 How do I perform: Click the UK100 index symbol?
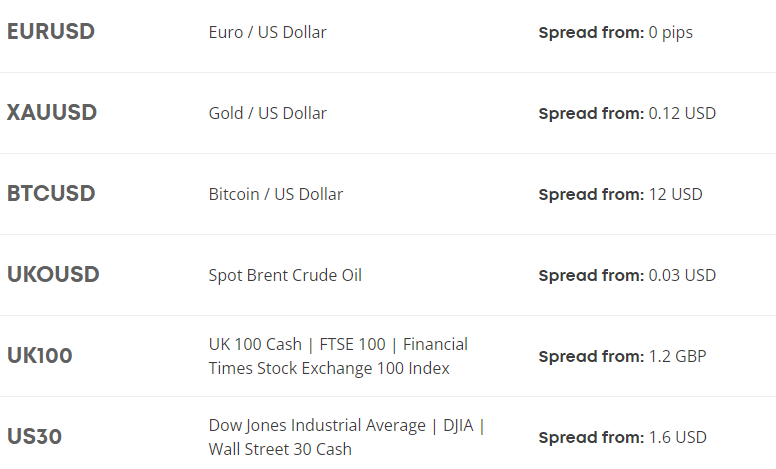40,356
